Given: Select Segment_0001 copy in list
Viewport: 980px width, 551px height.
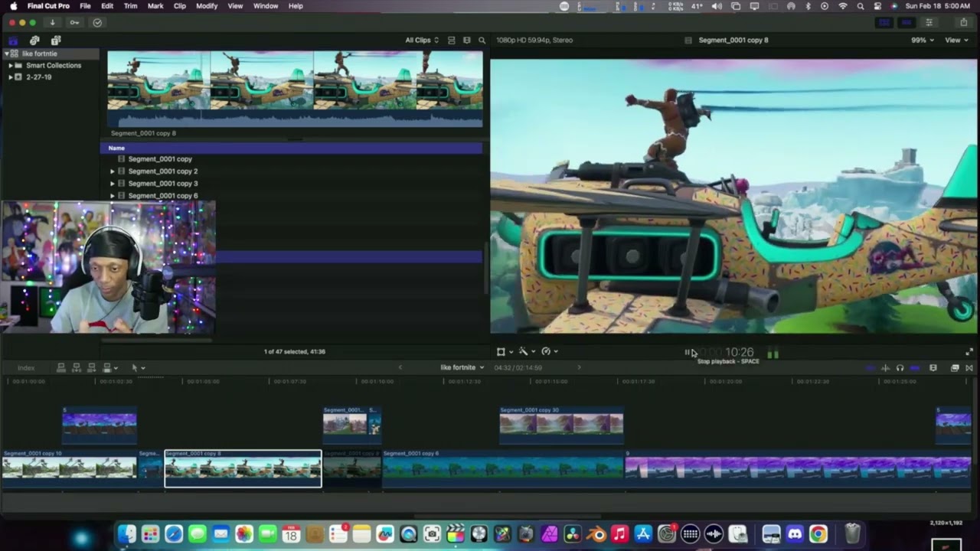Looking at the screenshot, I should [x=160, y=159].
